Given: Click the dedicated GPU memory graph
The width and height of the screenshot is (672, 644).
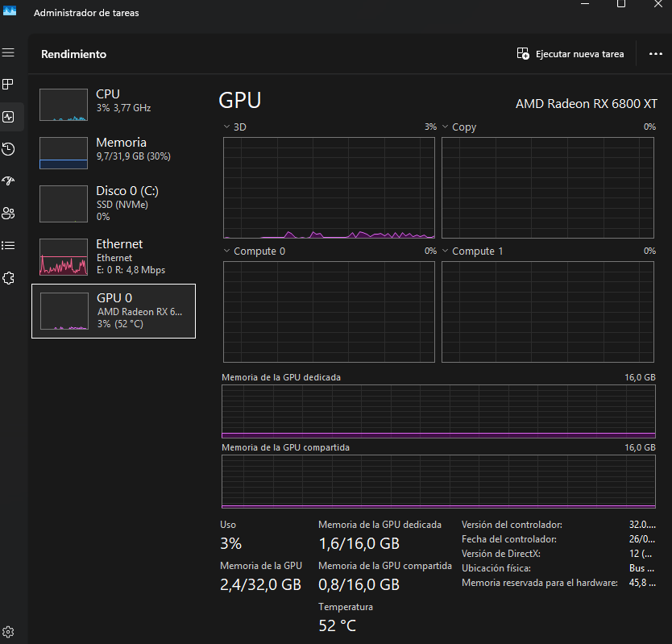Looking at the screenshot, I should point(438,411).
